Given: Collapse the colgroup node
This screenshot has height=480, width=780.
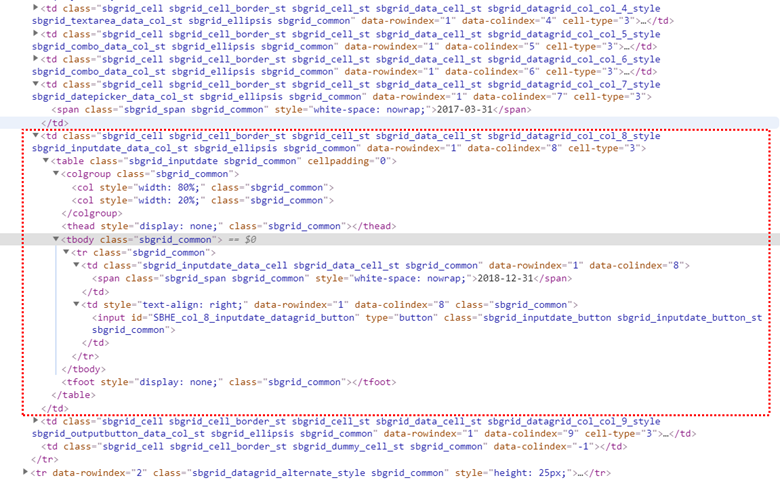Looking at the screenshot, I should pyautogui.click(x=56, y=173).
